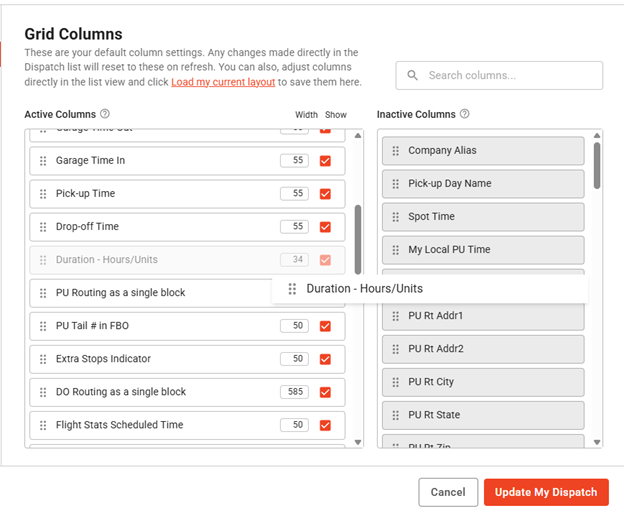Click the search magnifier icon
This screenshot has height=516, width=624.
tap(411, 75)
